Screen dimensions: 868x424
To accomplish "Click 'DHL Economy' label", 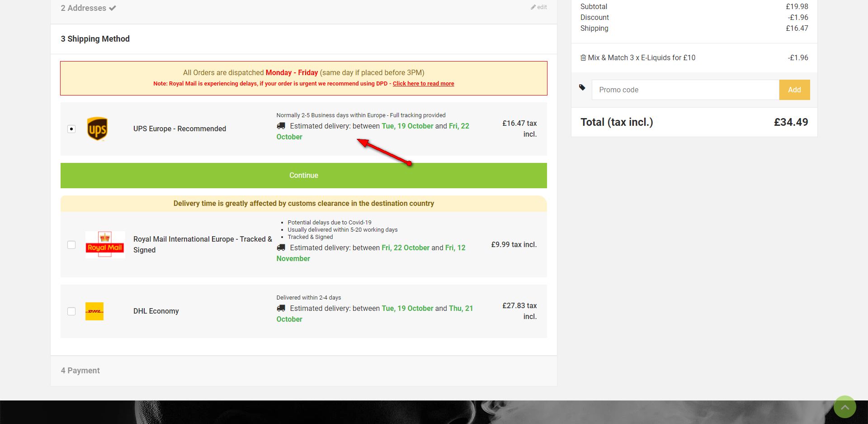I will tap(156, 311).
